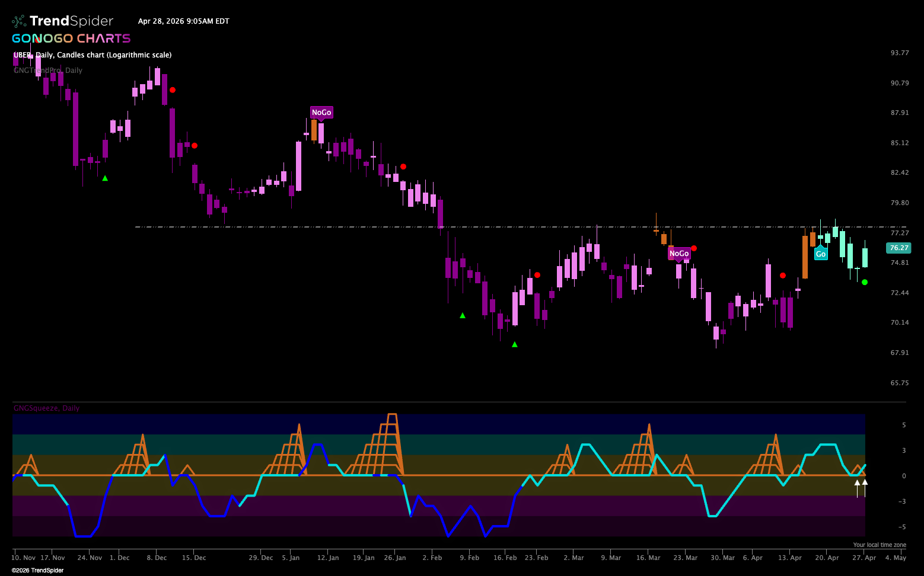The image size is (924, 576).
Task: Click the TrendSpider logo icon
Action: point(19,21)
